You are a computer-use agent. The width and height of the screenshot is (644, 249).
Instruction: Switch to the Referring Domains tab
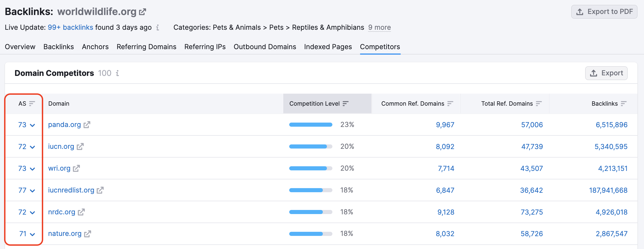point(146,47)
